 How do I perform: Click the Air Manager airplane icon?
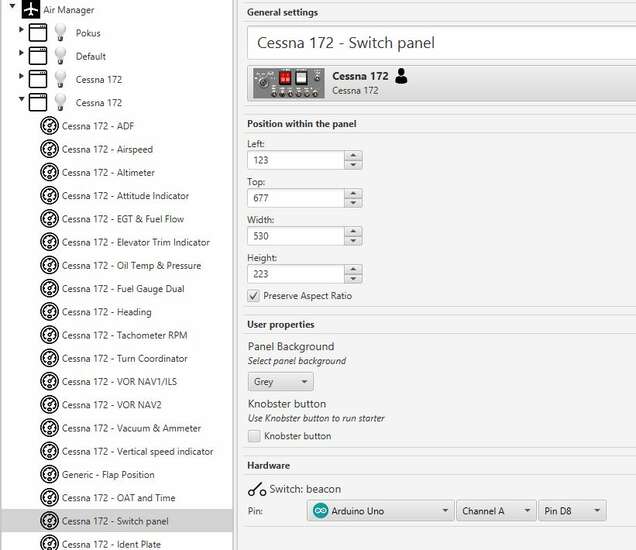tap(31, 9)
